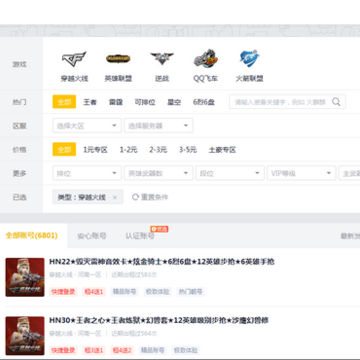Choose the 逆战 game icon
This screenshot has width=360, height=360.
162,59
